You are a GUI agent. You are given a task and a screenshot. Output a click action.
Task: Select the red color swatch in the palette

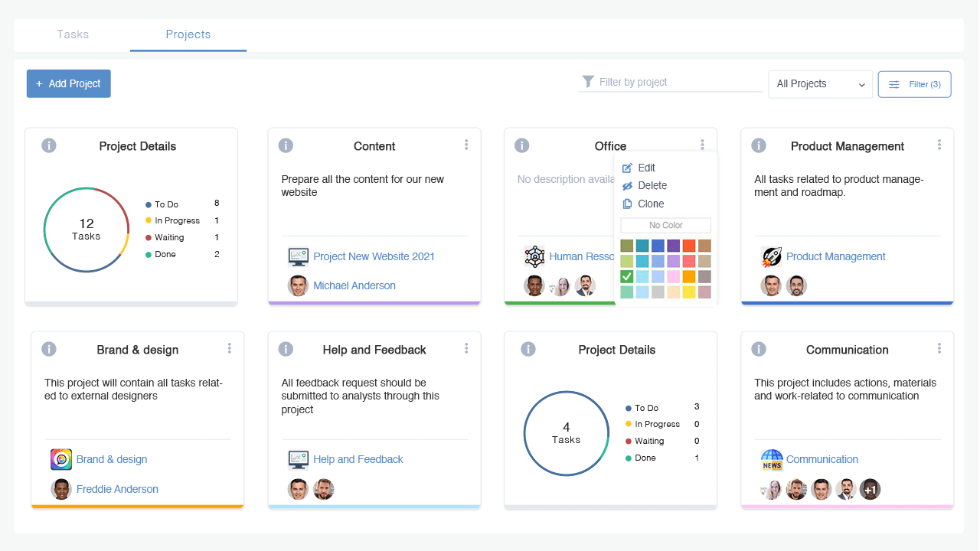click(688, 245)
